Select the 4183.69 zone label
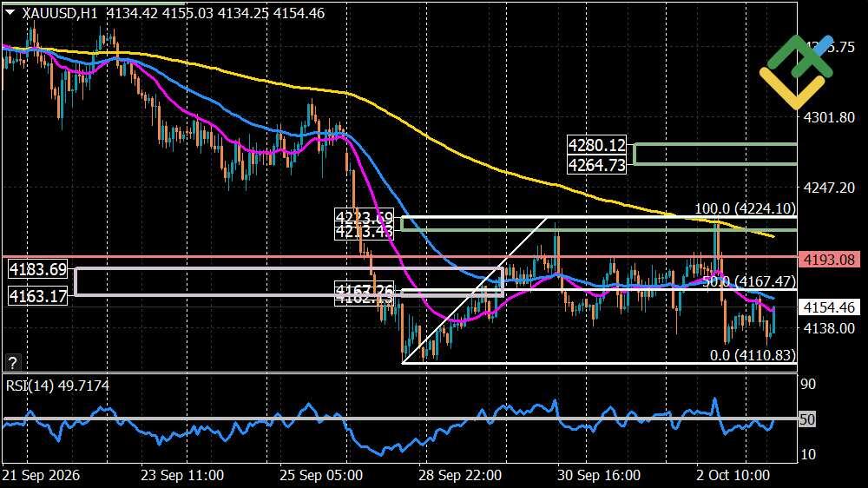Screen dimensions: 868x488 pyautogui.click(x=38, y=270)
